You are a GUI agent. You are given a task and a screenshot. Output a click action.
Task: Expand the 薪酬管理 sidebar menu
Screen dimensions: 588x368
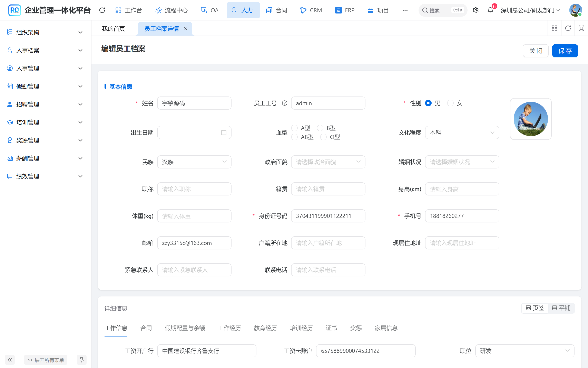click(x=46, y=158)
